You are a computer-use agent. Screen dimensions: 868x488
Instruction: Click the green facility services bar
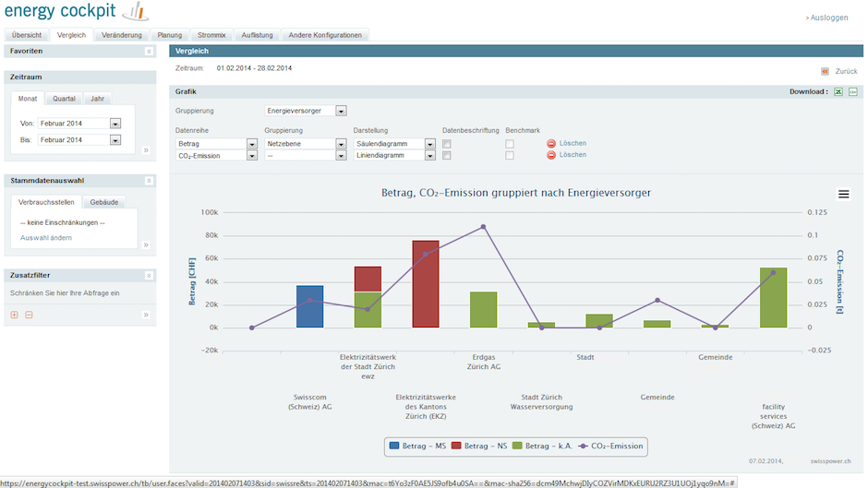coord(773,298)
